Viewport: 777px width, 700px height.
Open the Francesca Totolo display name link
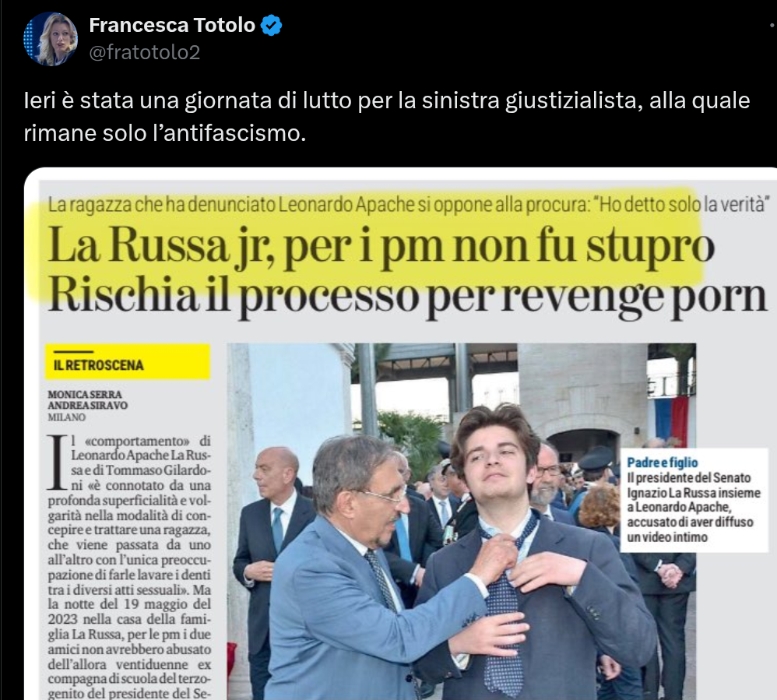tap(172, 25)
